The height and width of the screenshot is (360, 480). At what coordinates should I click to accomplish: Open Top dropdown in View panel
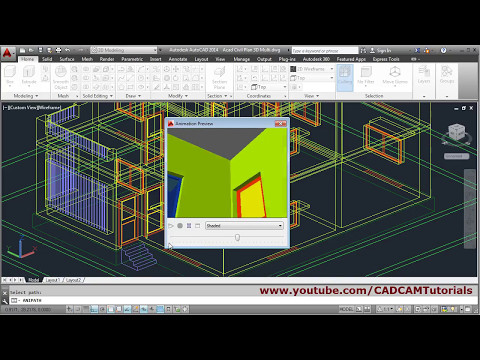pos(312,78)
